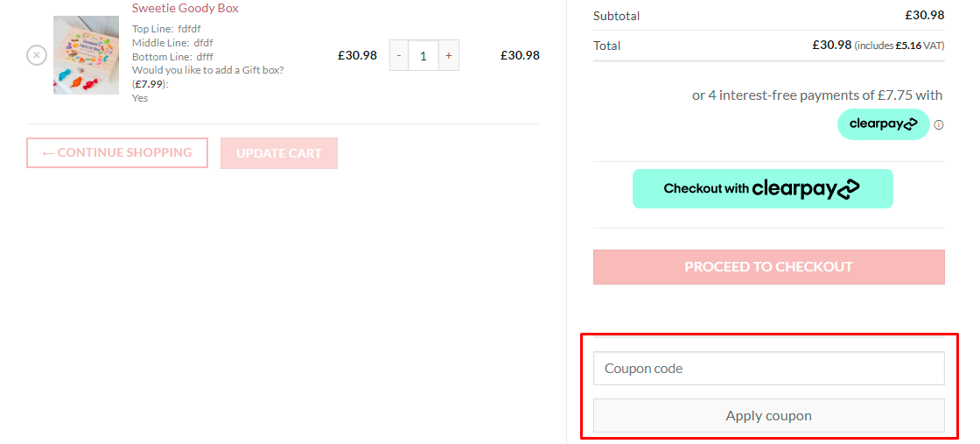The width and height of the screenshot is (980, 444).
Task: Remove Sweetie Goody Box from cart
Action: coord(36,55)
